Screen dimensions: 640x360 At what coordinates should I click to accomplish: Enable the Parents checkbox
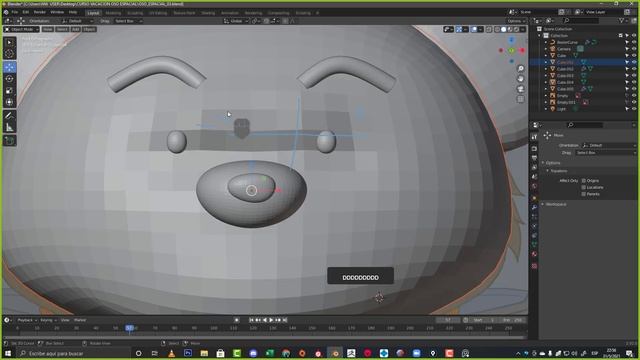click(x=584, y=194)
